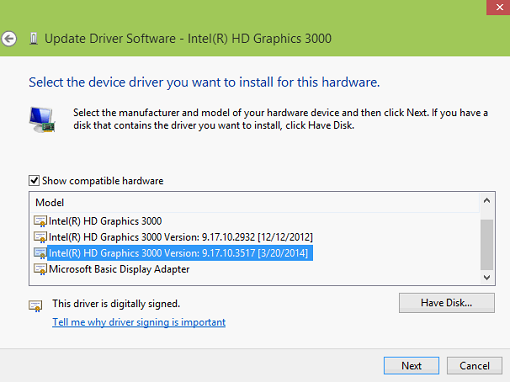Click the model list scroll up arrow
The height and width of the screenshot is (382, 510).
pyautogui.click(x=487, y=201)
